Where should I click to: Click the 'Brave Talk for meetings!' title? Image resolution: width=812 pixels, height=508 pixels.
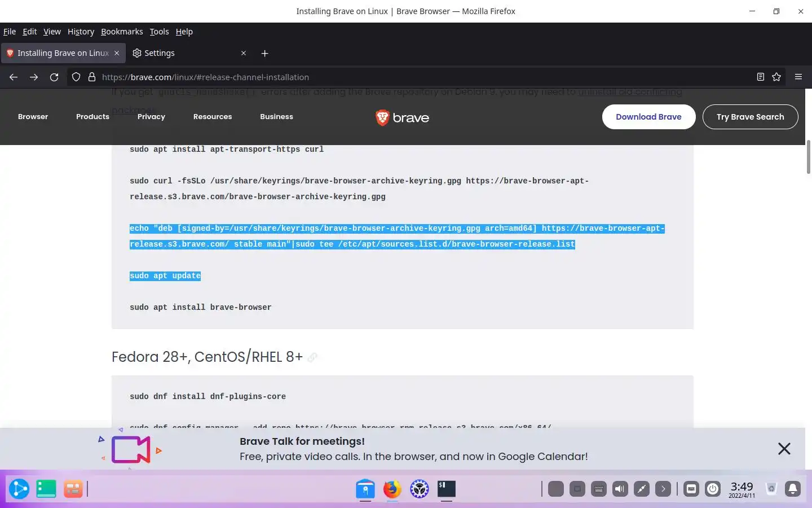tap(302, 441)
